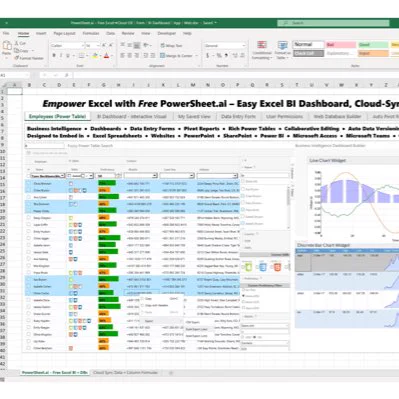Screen dimensions: 399x399
Task: Click the Fuzzy Power Table Search field
Action: (45, 146)
